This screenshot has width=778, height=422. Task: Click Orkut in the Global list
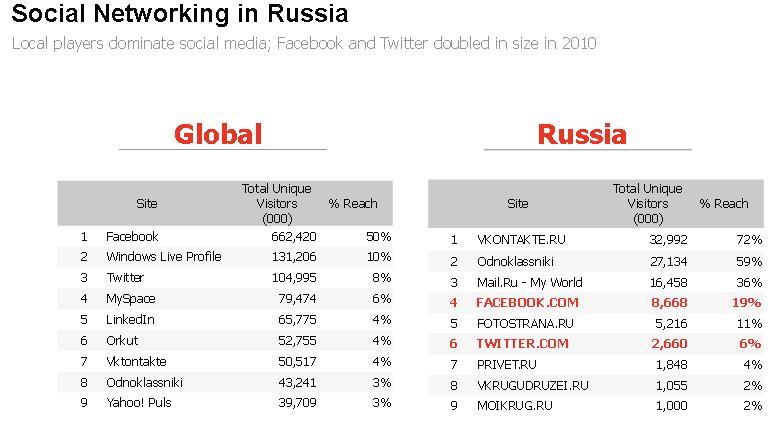(122, 341)
